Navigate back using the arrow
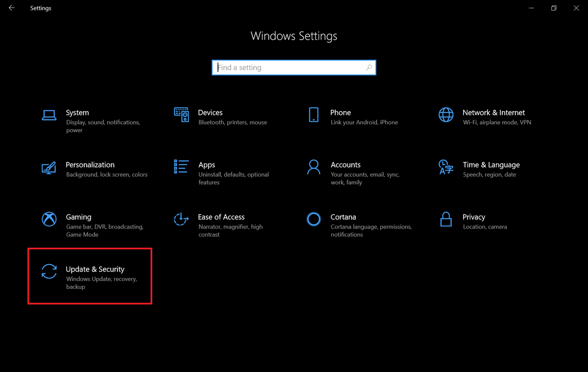The height and width of the screenshot is (372, 588). coord(11,8)
